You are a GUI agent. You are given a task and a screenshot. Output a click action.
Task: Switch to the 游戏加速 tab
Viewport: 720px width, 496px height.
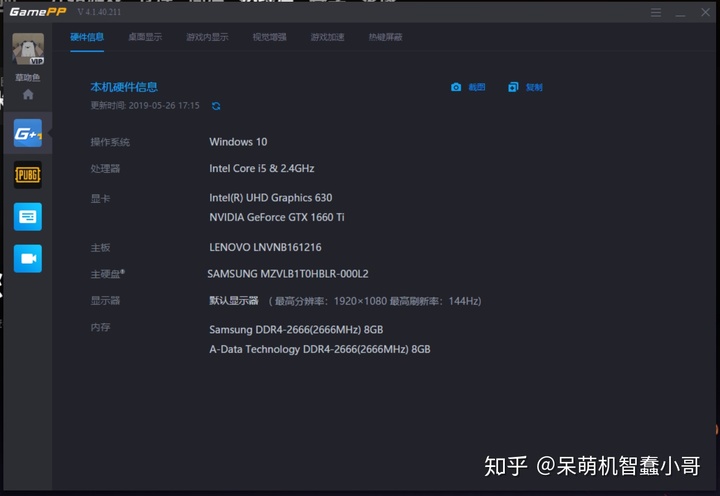pyautogui.click(x=327, y=37)
